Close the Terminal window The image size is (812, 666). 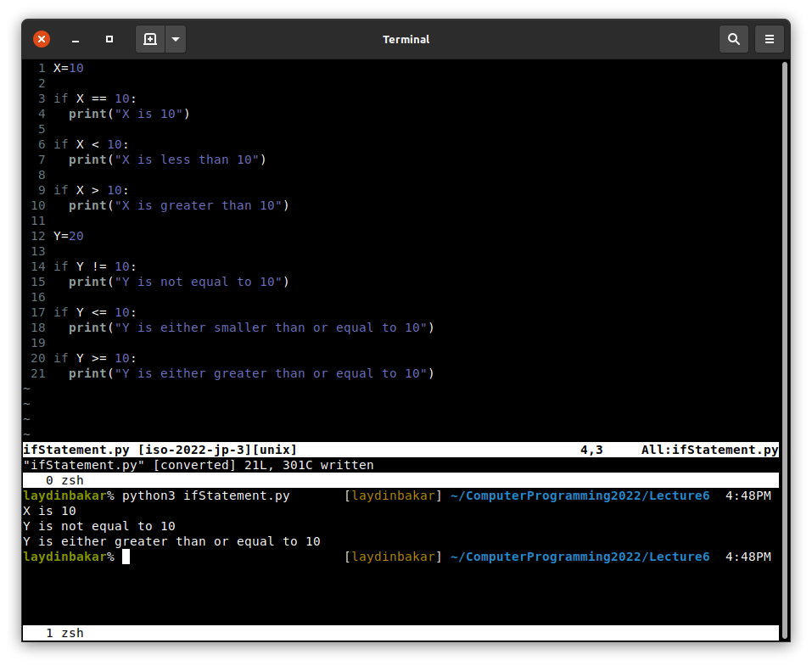coord(42,39)
